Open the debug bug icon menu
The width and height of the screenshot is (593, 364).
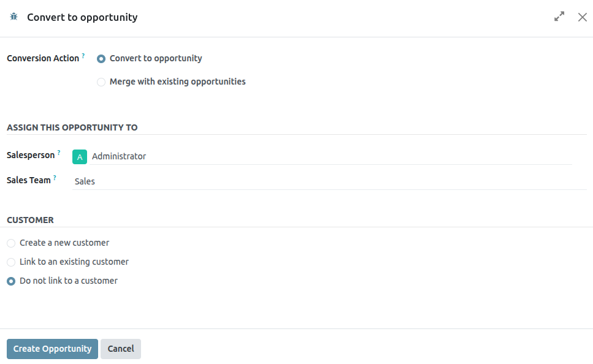pyautogui.click(x=14, y=17)
